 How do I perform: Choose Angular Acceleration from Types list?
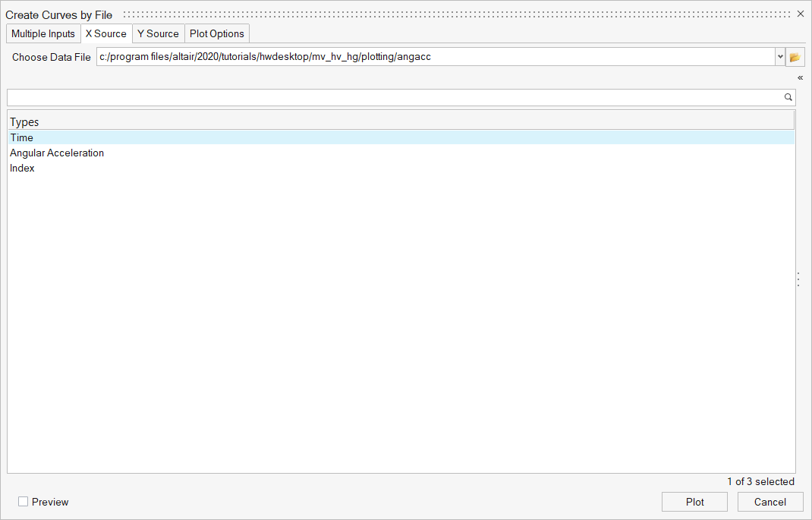click(57, 153)
